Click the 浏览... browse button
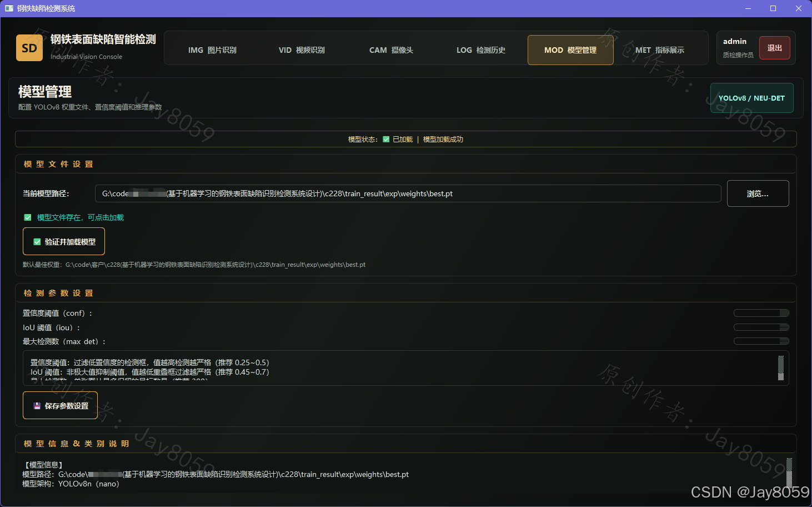Image resolution: width=812 pixels, height=507 pixels. pos(758,193)
